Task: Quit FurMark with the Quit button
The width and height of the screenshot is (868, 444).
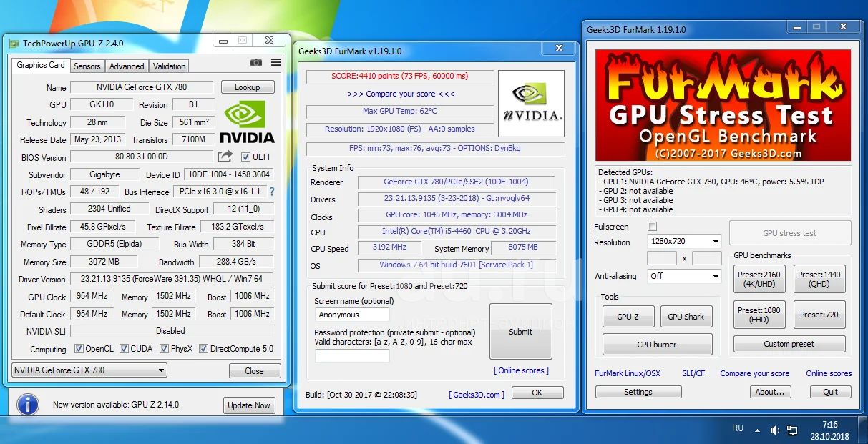Action: (830, 392)
